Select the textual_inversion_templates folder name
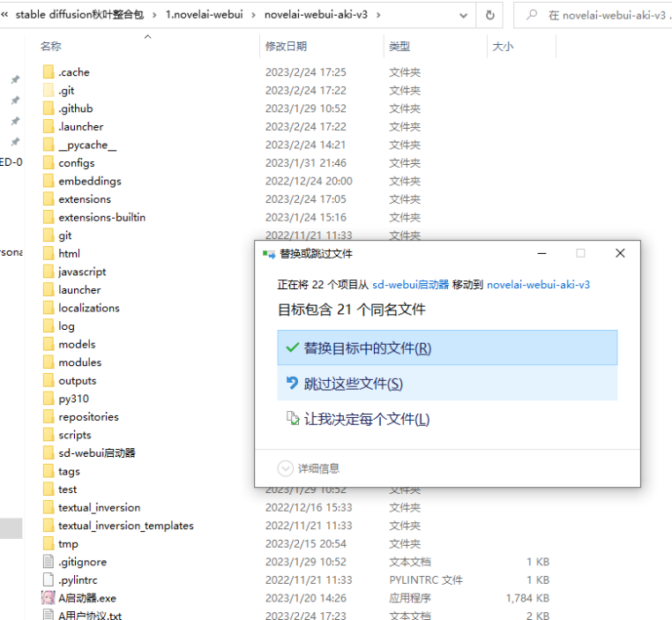Image resolution: width=672 pixels, height=620 pixels. (x=126, y=526)
